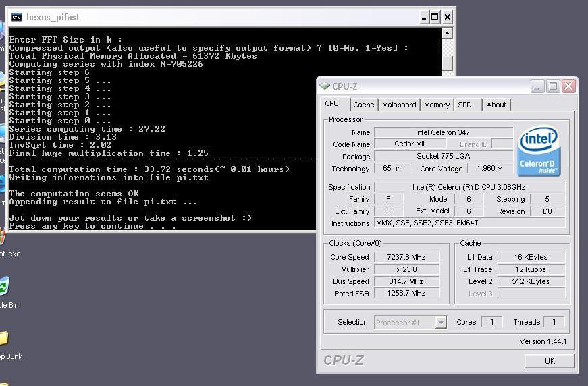Click the Stepping value '5'
588x386 pixels.
point(547,199)
